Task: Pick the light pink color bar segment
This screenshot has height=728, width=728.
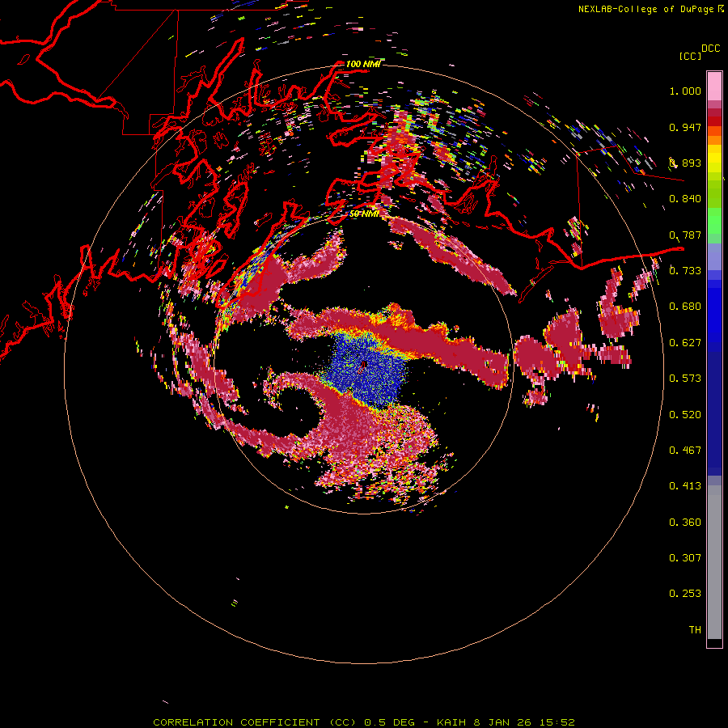Action: pyautogui.click(x=714, y=86)
